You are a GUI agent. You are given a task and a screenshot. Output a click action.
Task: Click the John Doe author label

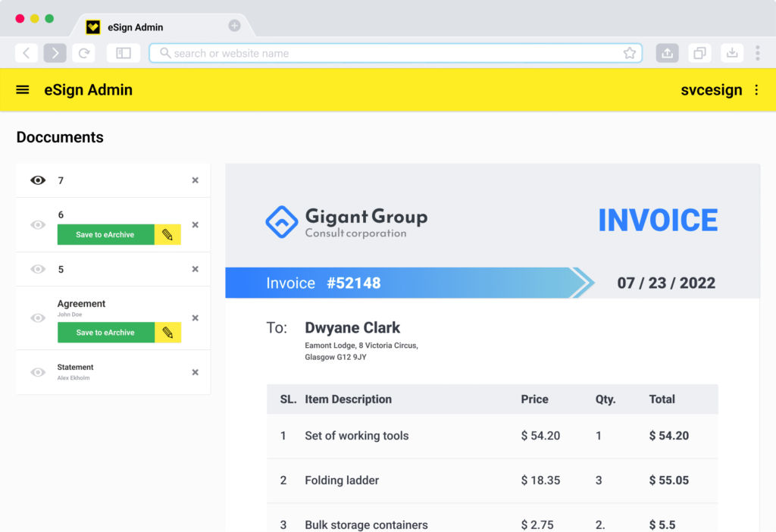tap(69, 315)
